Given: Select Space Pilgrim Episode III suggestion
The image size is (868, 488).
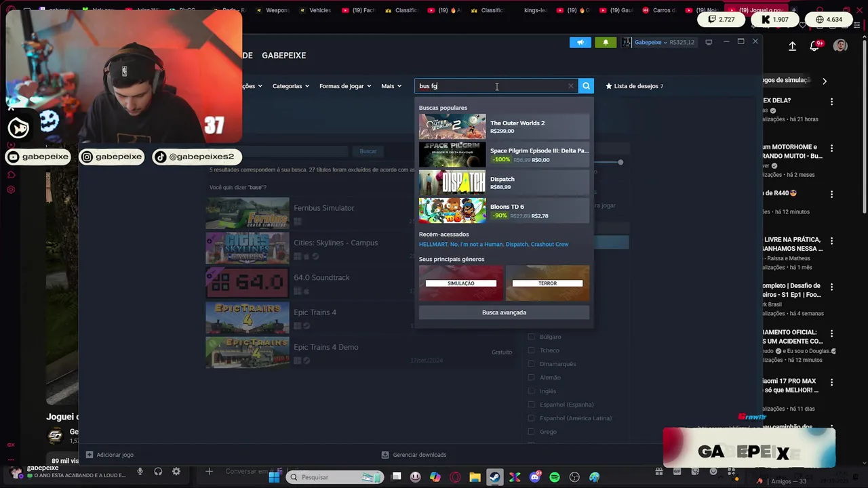Looking at the screenshot, I should click(504, 155).
